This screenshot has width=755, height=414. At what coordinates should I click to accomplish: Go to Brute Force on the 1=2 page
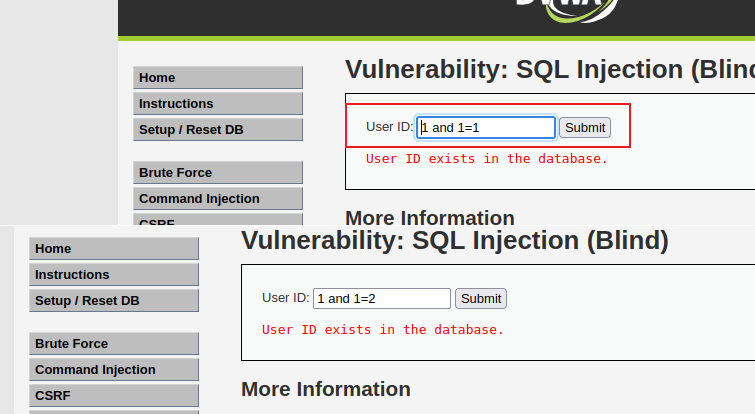[114, 344]
